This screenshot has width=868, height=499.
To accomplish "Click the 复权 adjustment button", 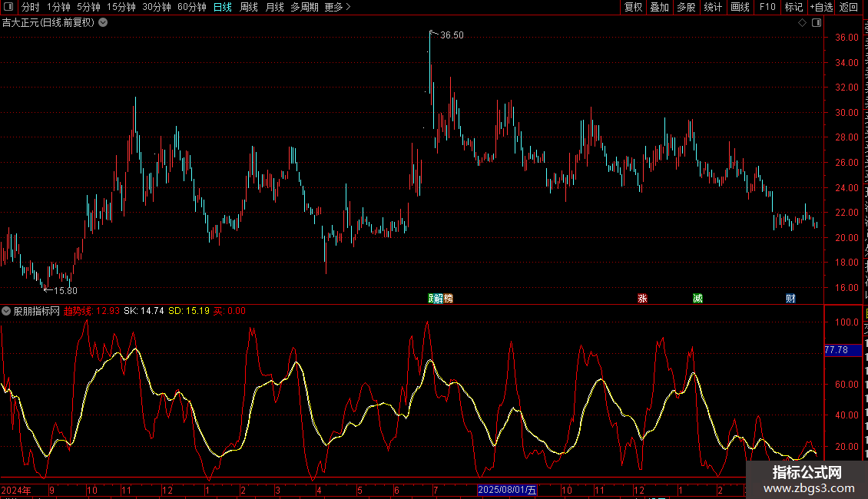I will click(x=633, y=7).
